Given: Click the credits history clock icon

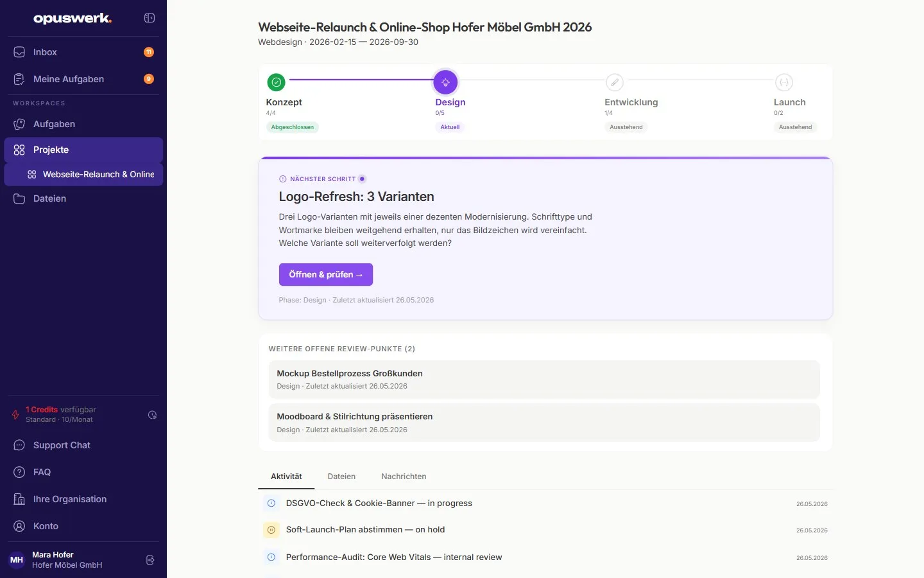Looking at the screenshot, I should pos(152,415).
